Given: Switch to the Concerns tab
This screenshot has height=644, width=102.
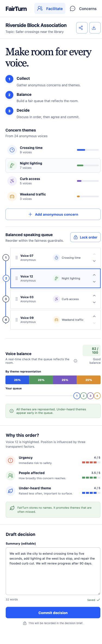Looking at the screenshot, I should coord(83,9).
